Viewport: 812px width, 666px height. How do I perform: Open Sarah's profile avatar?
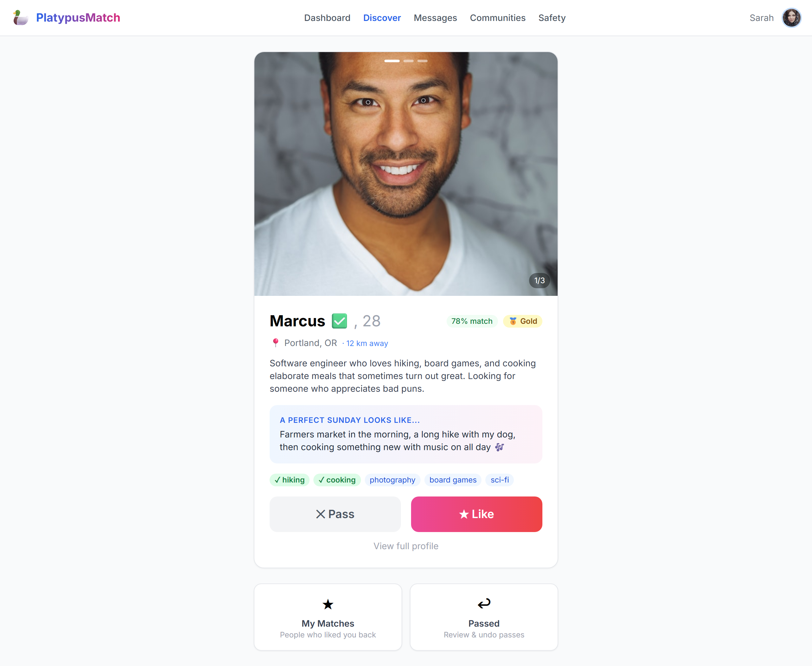tap(791, 18)
